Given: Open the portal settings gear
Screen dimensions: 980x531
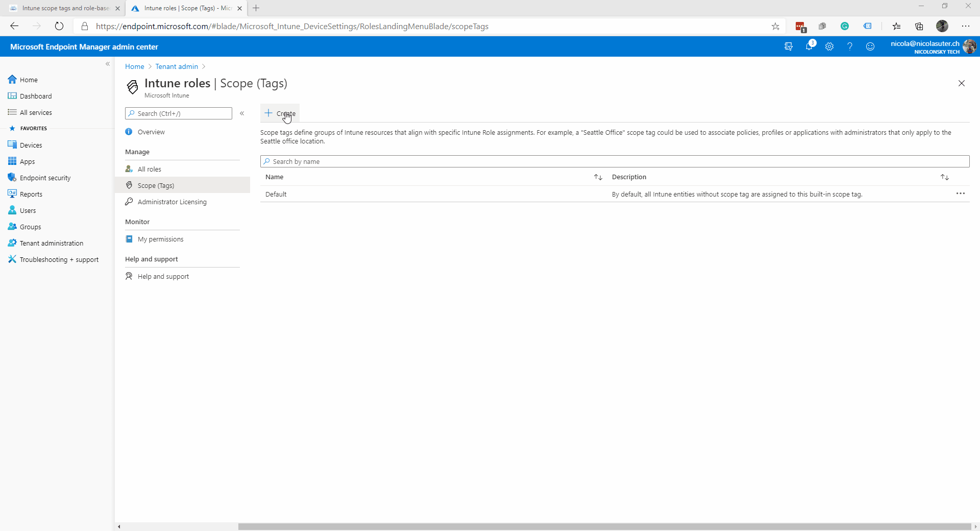Looking at the screenshot, I should tap(829, 46).
